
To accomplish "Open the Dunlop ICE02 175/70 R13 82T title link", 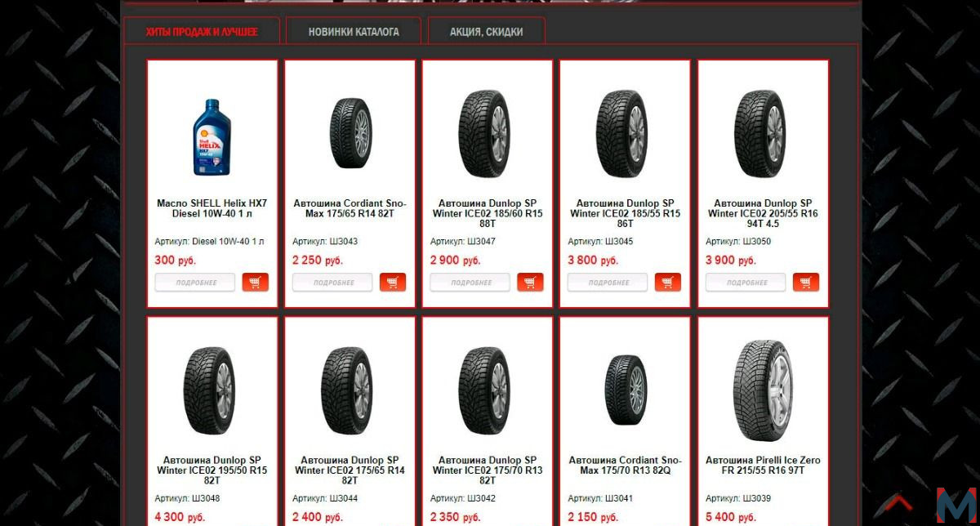I will point(488,470).
